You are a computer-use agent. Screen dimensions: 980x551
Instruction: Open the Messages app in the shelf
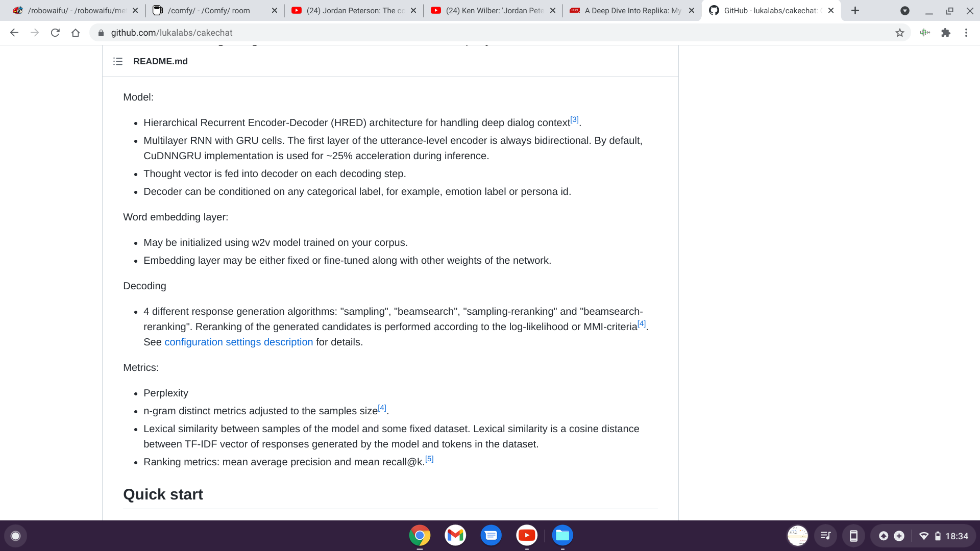(491, 535)
